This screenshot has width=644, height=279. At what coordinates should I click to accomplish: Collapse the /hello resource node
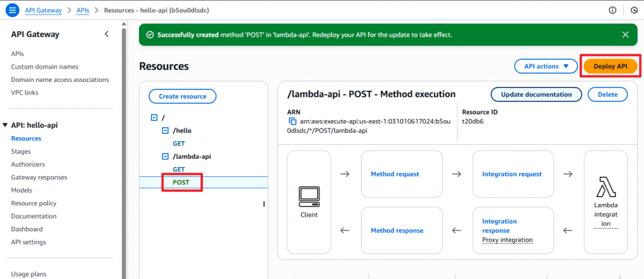click(x=165, y=131)
